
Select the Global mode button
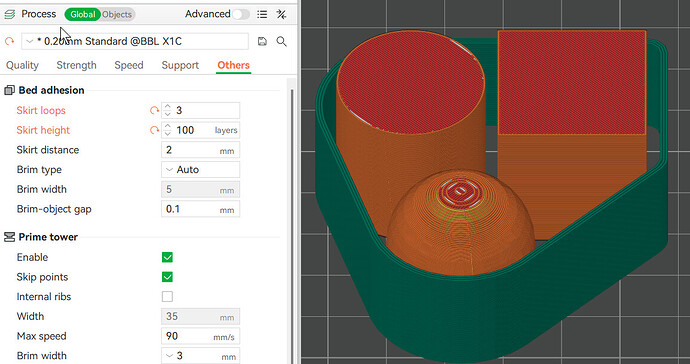pyautogui.click(x=83, y=14)
